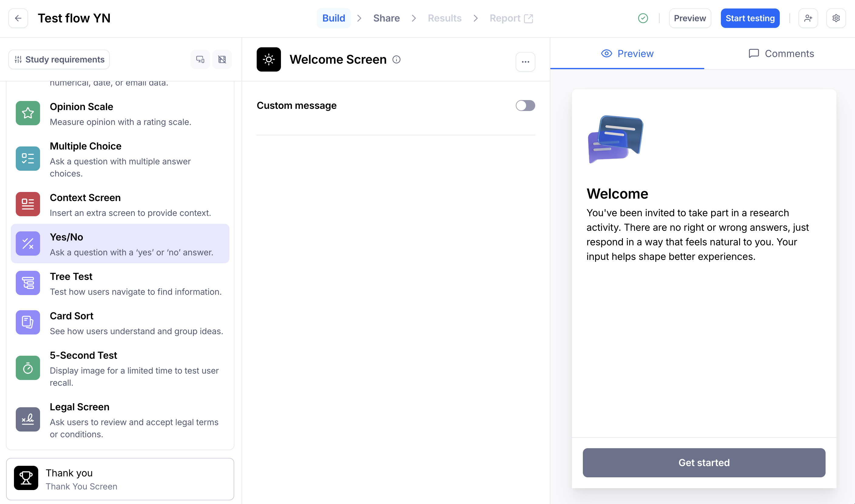
Task: Select the Thank you screen block
Action: point(120,479)
